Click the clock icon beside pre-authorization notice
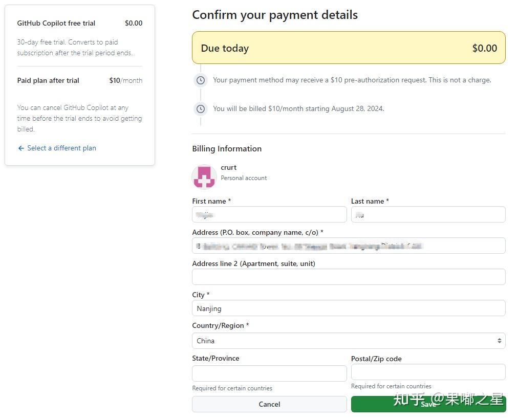Screen dimensions: 518x420 pos(201,80)
